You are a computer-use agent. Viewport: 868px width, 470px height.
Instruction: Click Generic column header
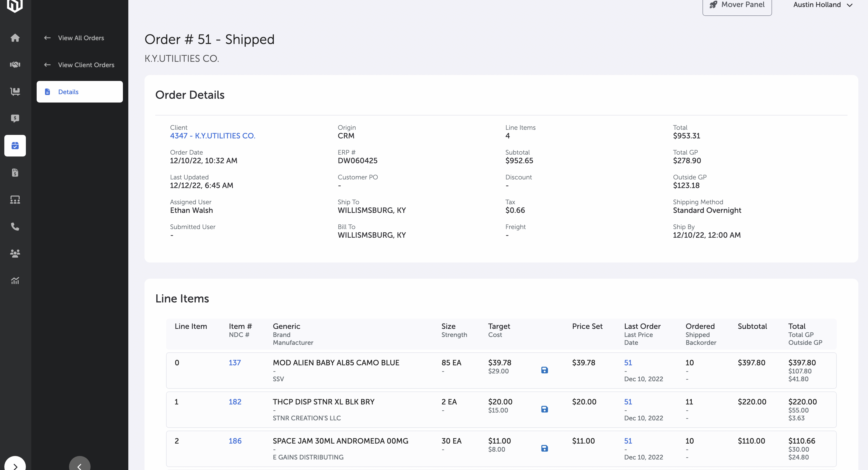point(286,326)
